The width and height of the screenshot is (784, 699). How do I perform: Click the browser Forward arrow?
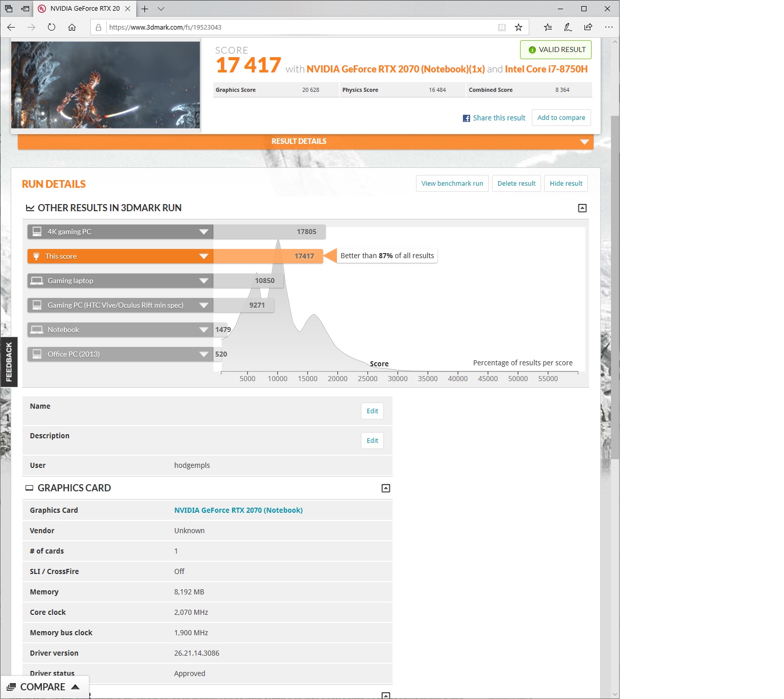tap(31, 27)
